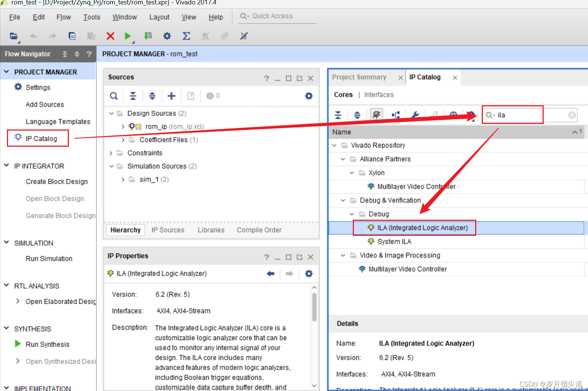Collapse all in IP Catalog toolbar
This screenshot has height=391, width=588.
(x=338, y=115)
